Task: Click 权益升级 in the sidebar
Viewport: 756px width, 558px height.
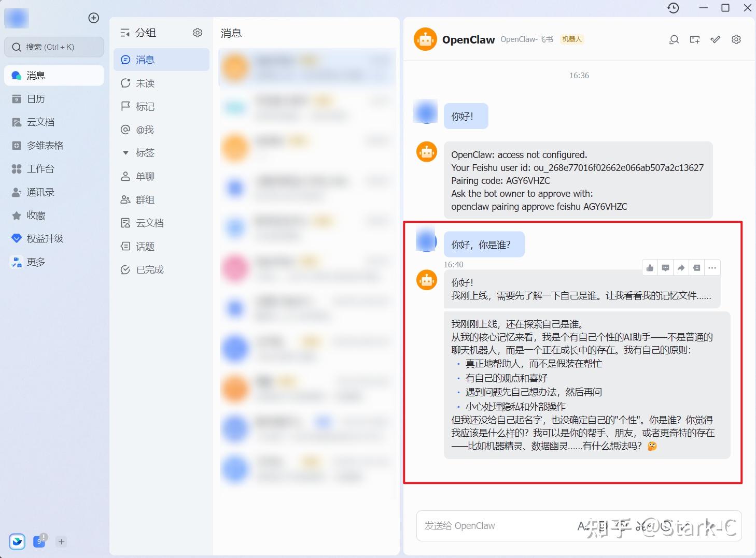Action: coord(54,239)
